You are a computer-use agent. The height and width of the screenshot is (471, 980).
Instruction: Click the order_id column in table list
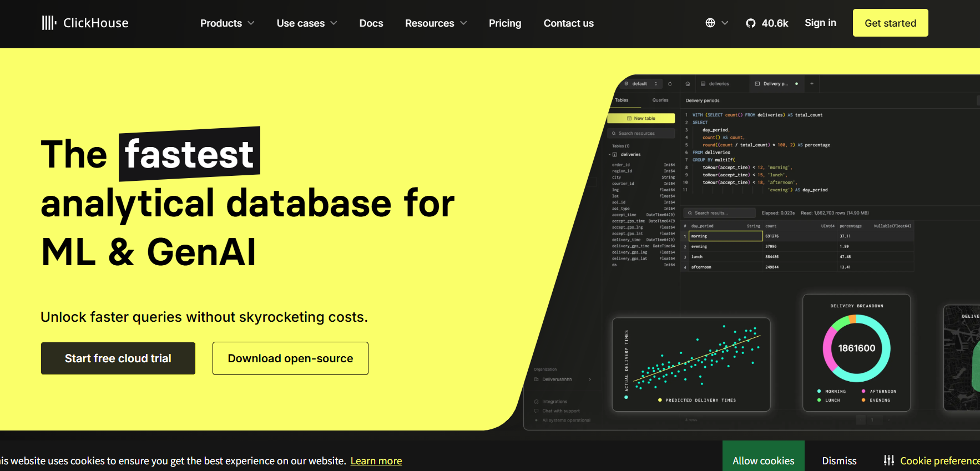click(643, 165)
